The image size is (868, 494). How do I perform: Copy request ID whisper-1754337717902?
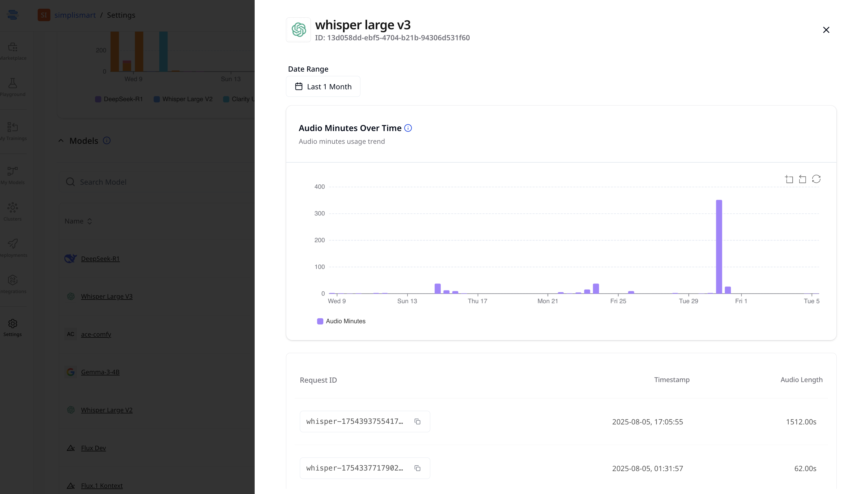coord(417,468)
